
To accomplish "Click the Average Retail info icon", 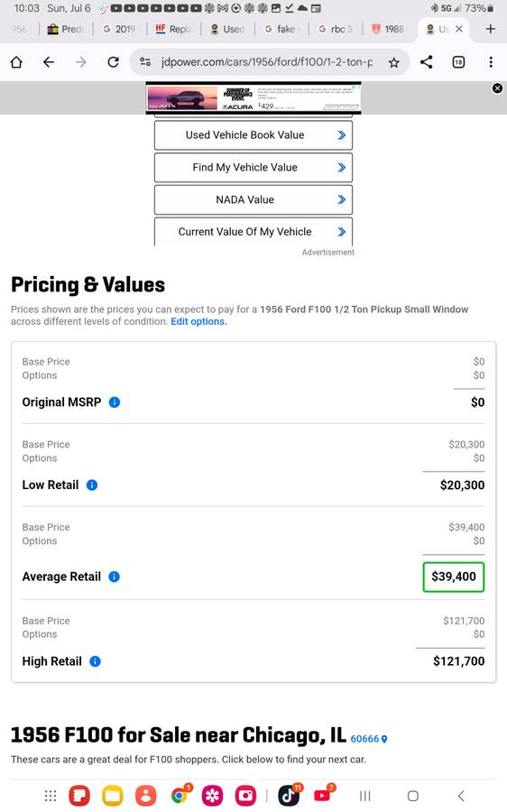I will coord(115,577).
